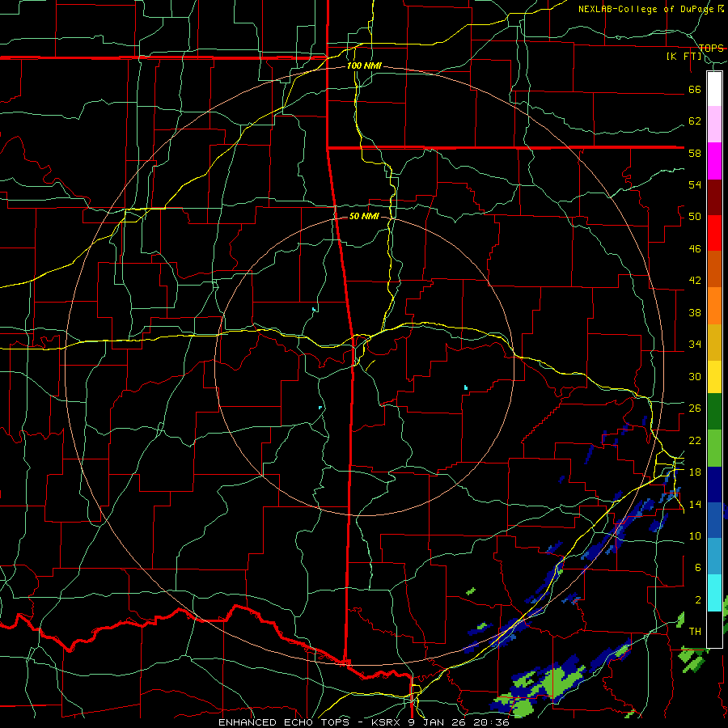This screenshot has width=728, height=728.
Task: Click the dark green legend color block
Action: (x=714, y=412)
